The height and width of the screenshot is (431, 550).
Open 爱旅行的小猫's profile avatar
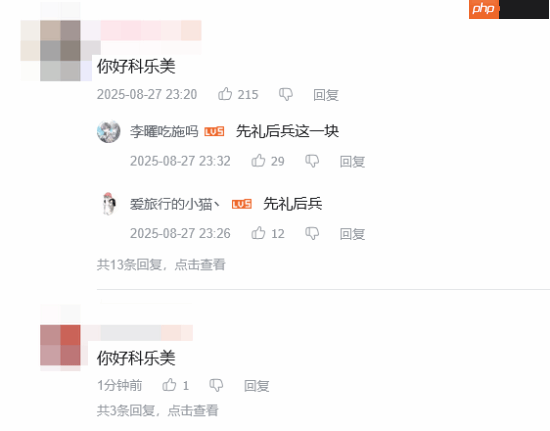pos(109,204)
